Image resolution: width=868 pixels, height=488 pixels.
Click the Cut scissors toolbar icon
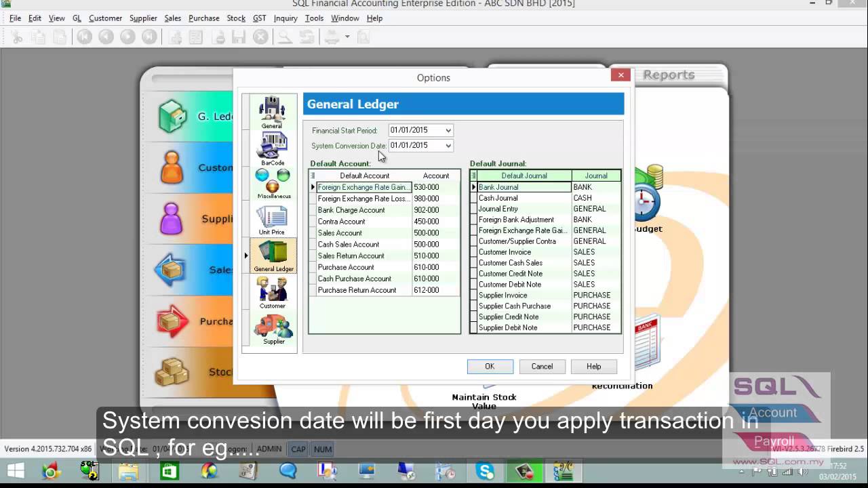[x=17, y=37]
